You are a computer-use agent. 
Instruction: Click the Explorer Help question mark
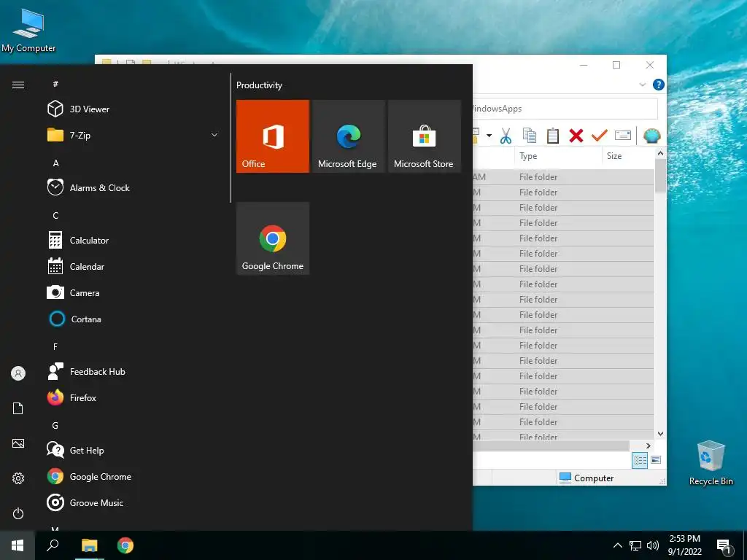(659, 85)
